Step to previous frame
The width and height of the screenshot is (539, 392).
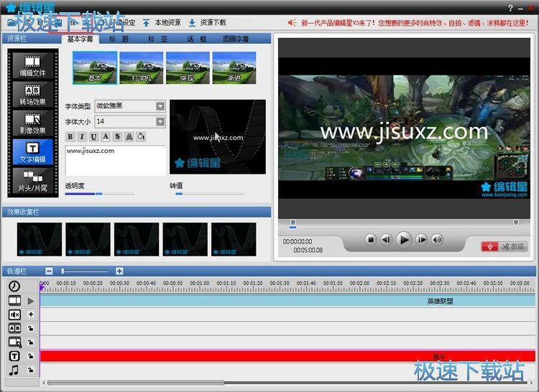click(386, 240)
